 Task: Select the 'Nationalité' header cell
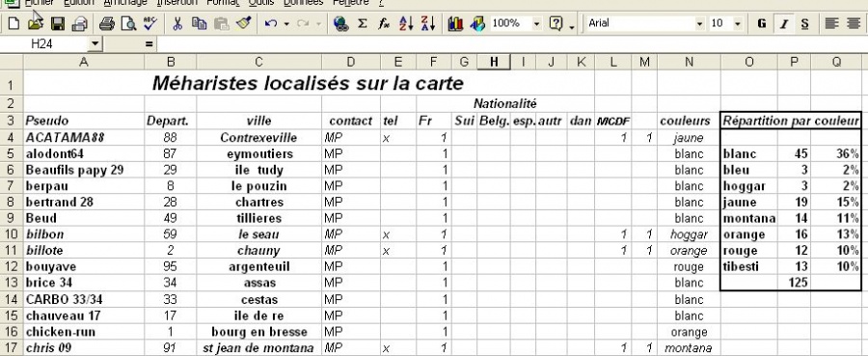(x=504, y=103)
